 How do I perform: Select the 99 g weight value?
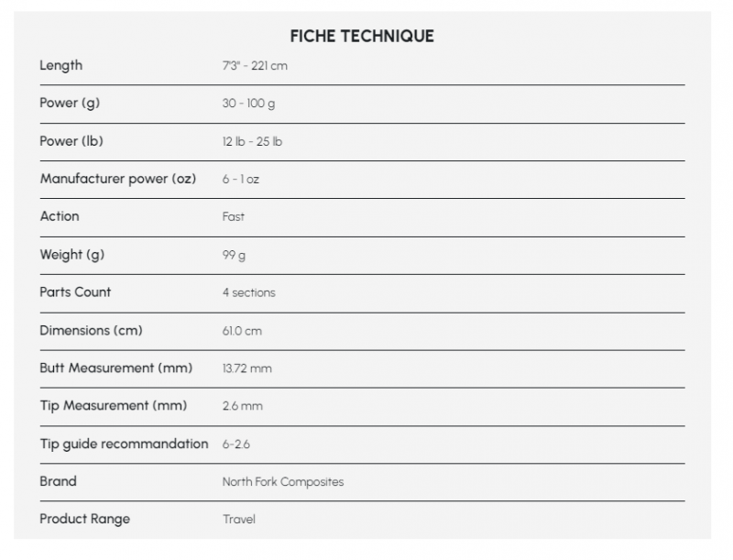[234, 256]
